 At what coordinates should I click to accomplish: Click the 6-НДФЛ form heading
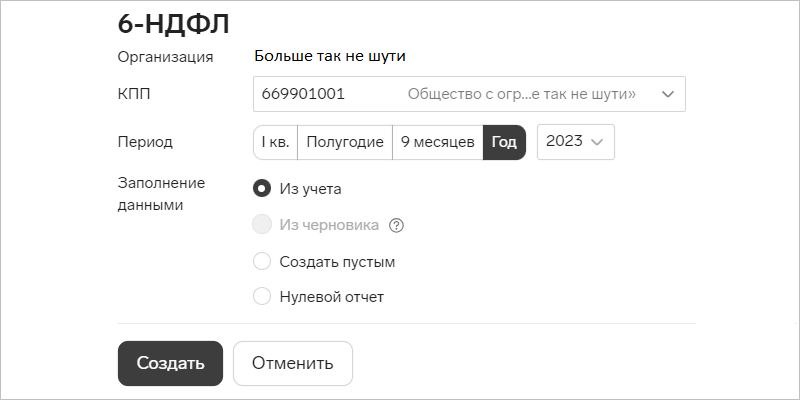pos(173,24)
